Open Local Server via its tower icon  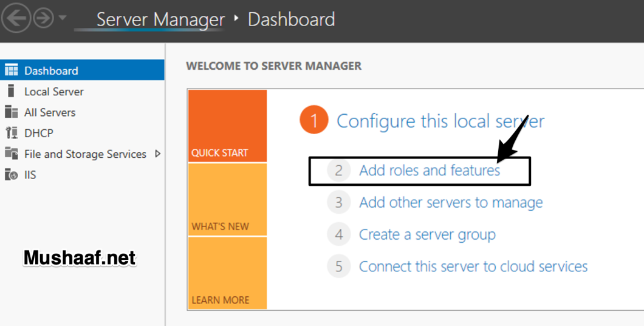[10, 91]
